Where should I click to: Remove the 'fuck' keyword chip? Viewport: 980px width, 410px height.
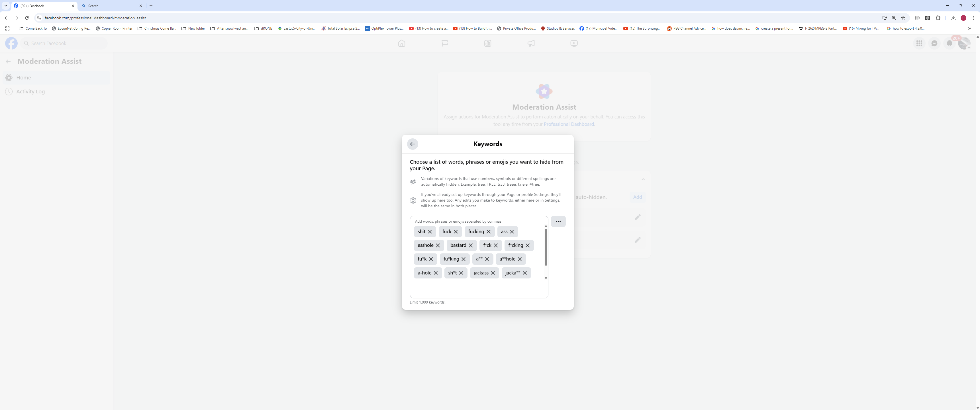pyautogui.click(x=456, y=232)
